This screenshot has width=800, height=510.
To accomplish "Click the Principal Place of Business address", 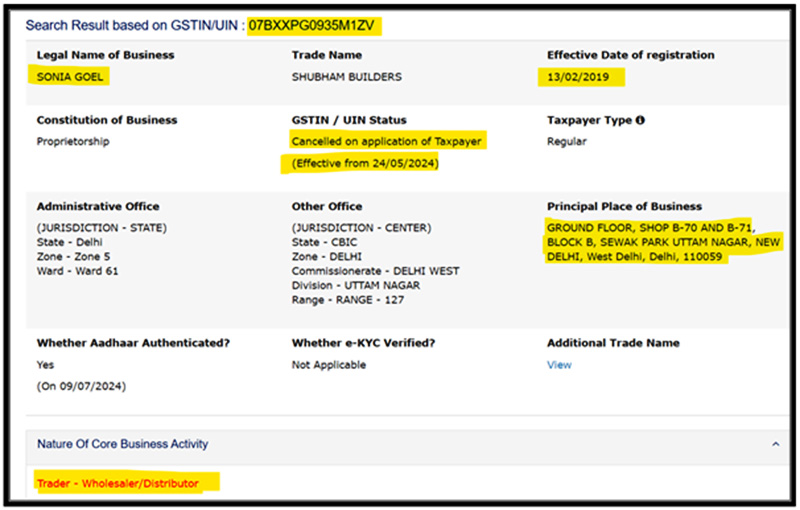I will 663,242.
